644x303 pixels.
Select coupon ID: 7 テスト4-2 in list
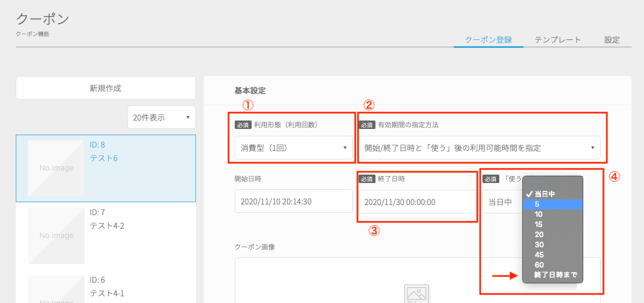(x=106, y=235)
